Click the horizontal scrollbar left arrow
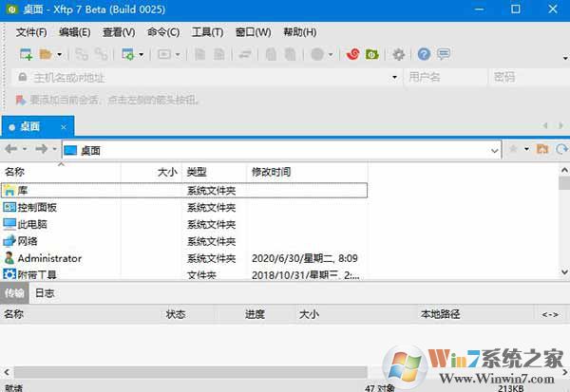The width and height of the screenshot is (570, 392). 7,372
